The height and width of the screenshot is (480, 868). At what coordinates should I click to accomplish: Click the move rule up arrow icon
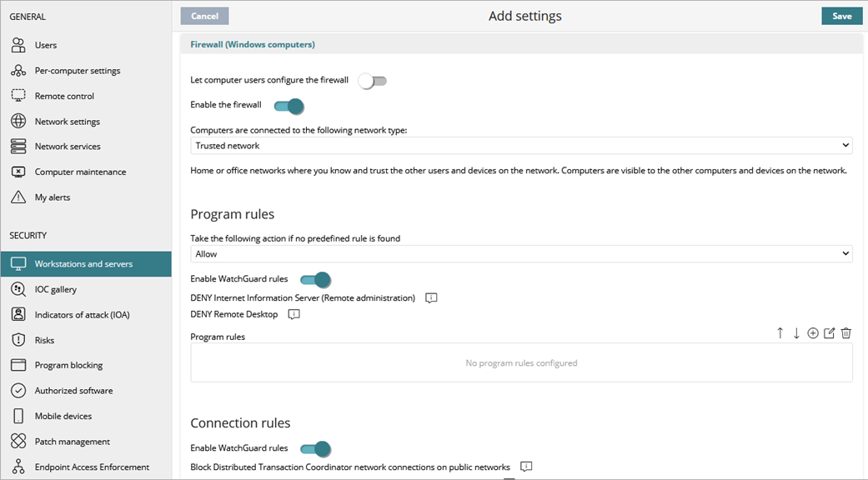(x=780, y=332)
